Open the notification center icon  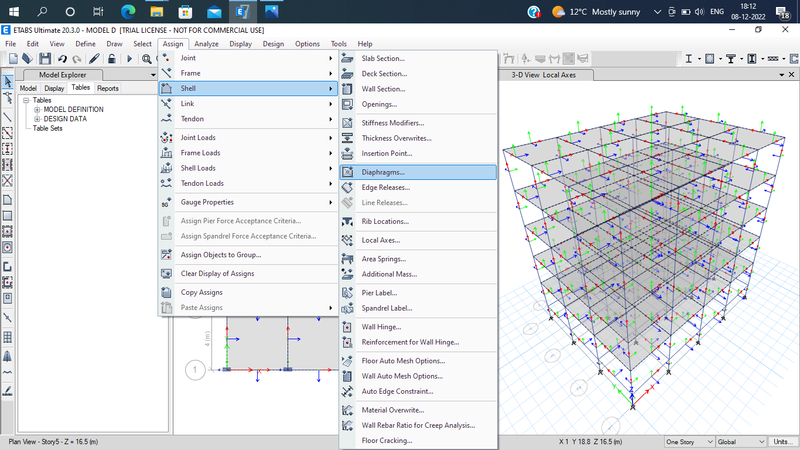(x=782, y=12)
